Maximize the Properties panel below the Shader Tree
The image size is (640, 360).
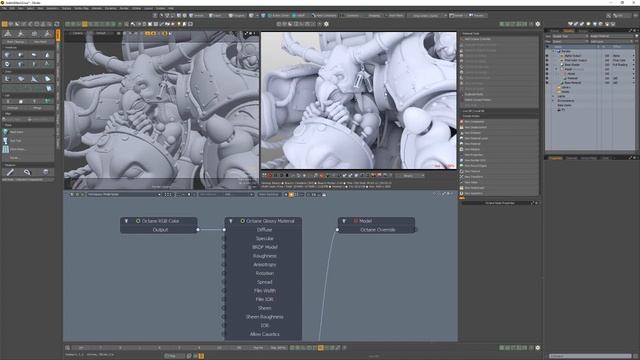pos(631,158)
